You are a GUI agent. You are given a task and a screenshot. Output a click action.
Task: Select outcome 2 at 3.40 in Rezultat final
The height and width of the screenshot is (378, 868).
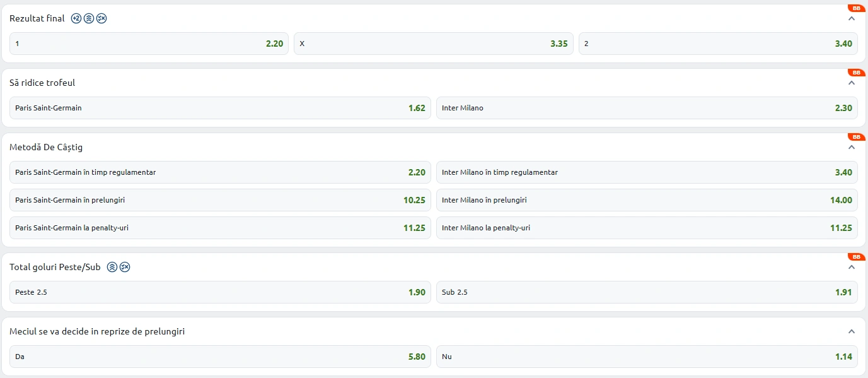coord(719,44)
